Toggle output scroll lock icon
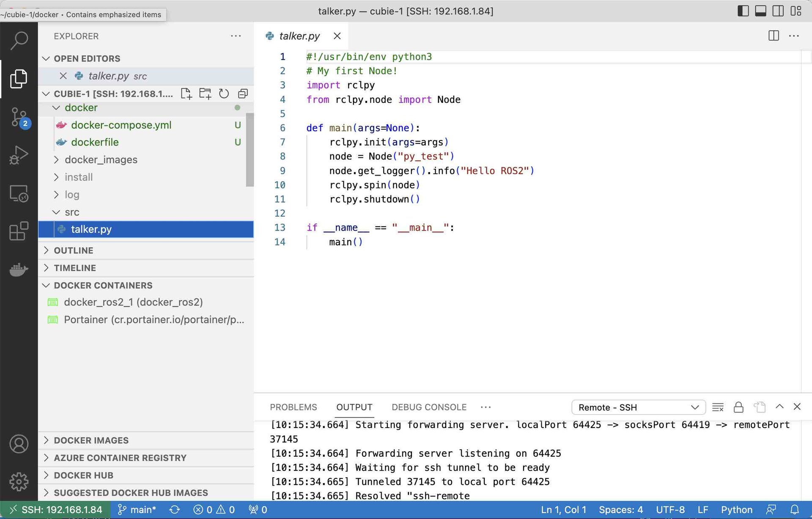The height and width of the screenshot is (519, 812). (738, 407)
